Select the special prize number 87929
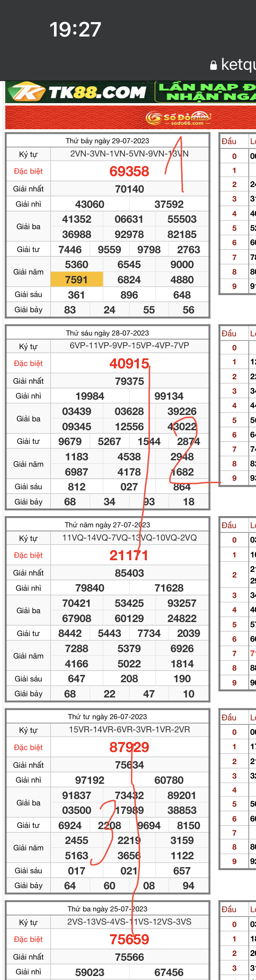Screen dimensions: 256x980 point(129,747)
